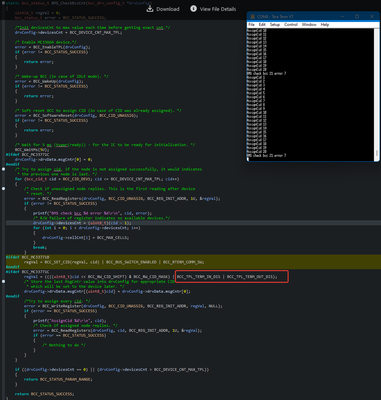Click the highlighted BCC_SET_CID regVal line
Image resolution: width=381 pixels, height=400 pixels.
[x=114, y=262]
